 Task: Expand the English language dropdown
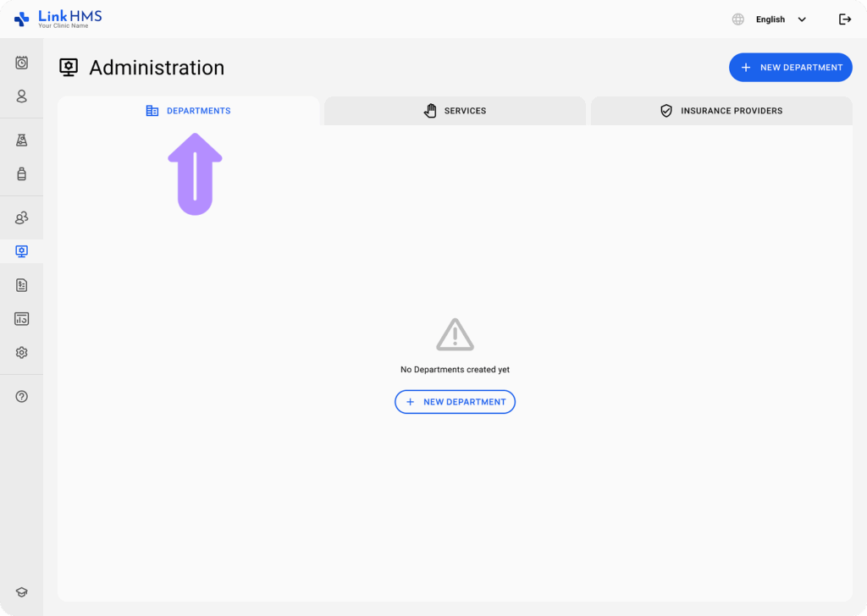(770, 19)
